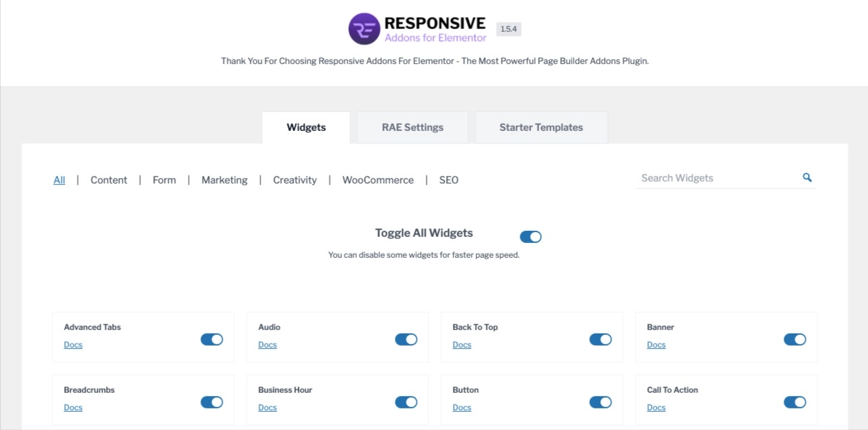868x430 pixels.
Task: Disable the Audio widget toggle
Action: pos(406,340)
